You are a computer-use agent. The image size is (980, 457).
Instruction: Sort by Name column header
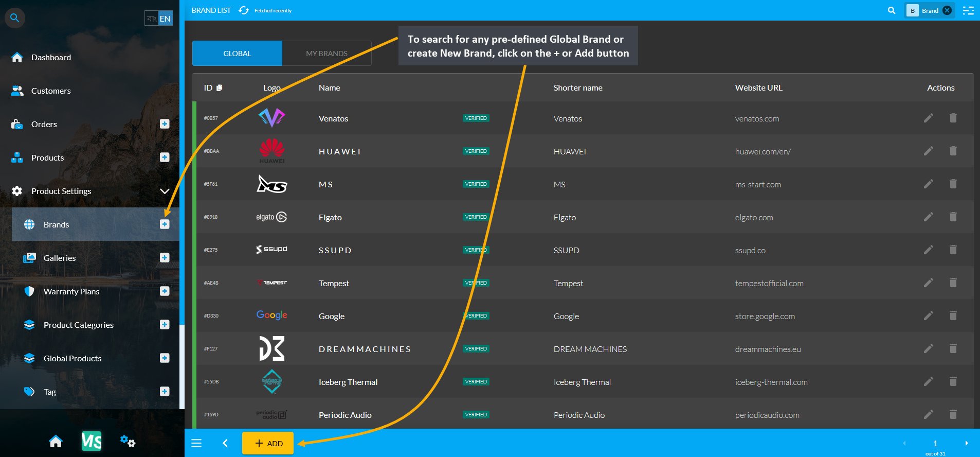point(329,87)
